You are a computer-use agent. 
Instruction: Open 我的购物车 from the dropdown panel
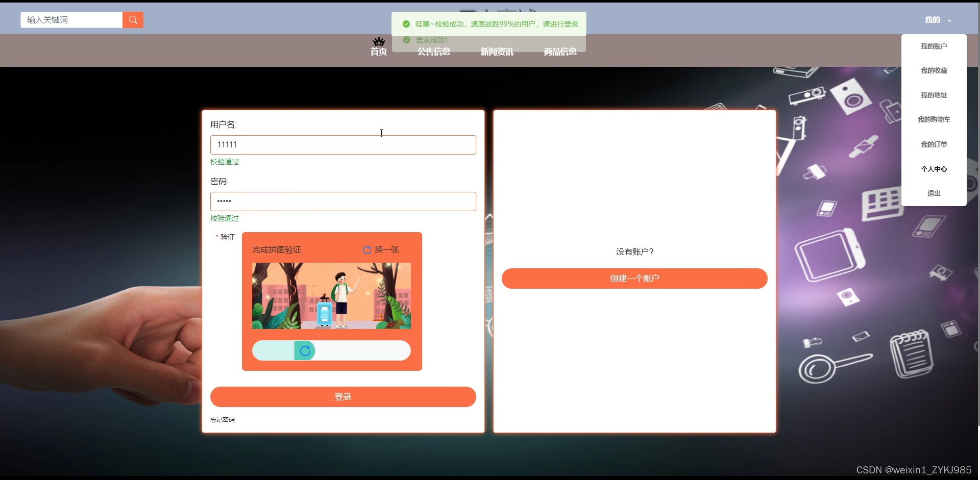pos(934,119)
